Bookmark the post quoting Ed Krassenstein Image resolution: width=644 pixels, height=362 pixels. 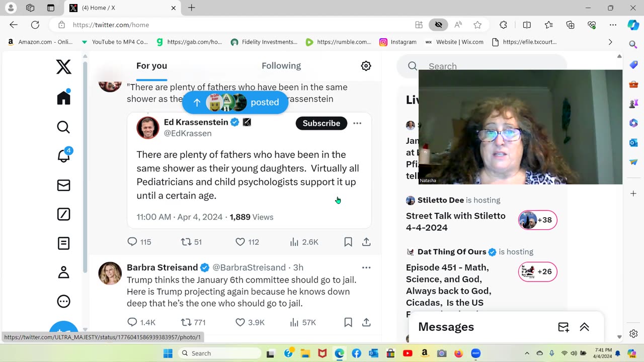point(348,242)
